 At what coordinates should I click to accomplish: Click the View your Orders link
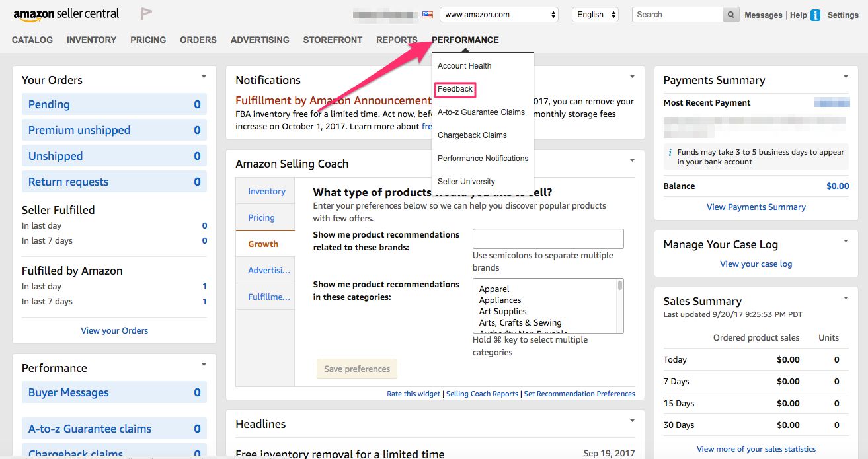(x=114, y=331)
